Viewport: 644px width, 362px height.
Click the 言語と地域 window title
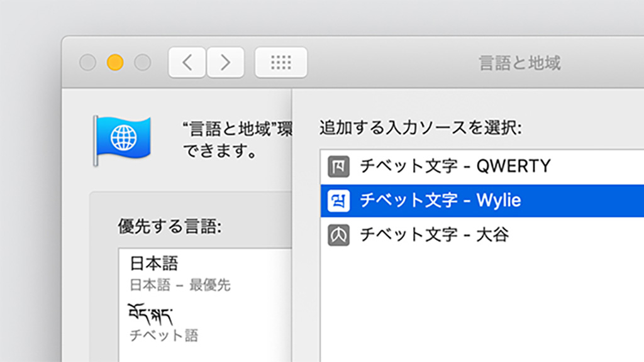519,63
